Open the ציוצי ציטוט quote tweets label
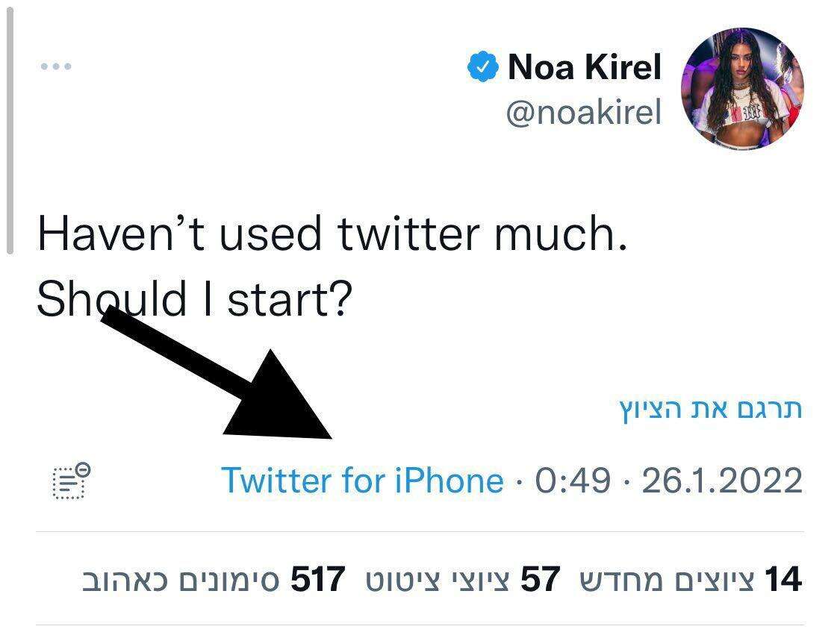The image size is (840, 635). pos(437,579)
